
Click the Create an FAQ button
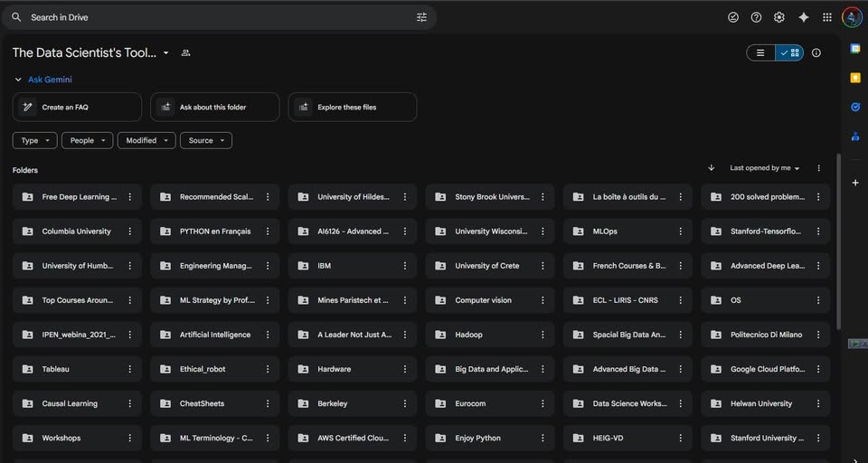tap(77, 108)
